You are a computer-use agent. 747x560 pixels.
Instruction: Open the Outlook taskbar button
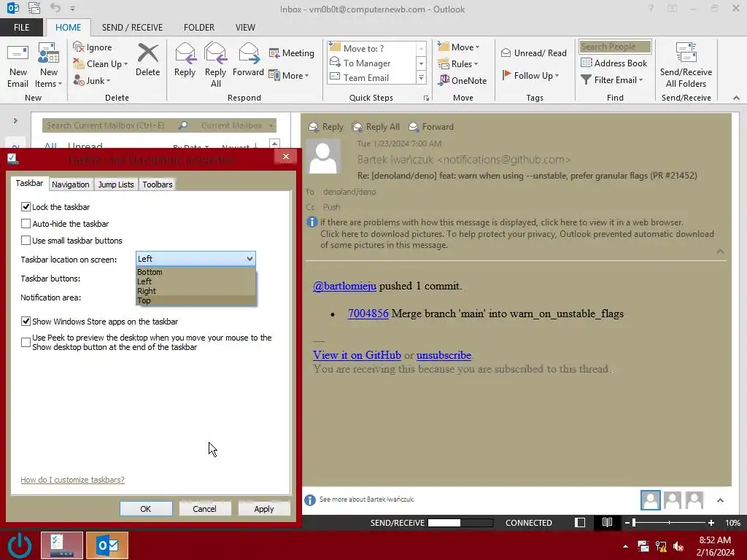coord(107,545)
